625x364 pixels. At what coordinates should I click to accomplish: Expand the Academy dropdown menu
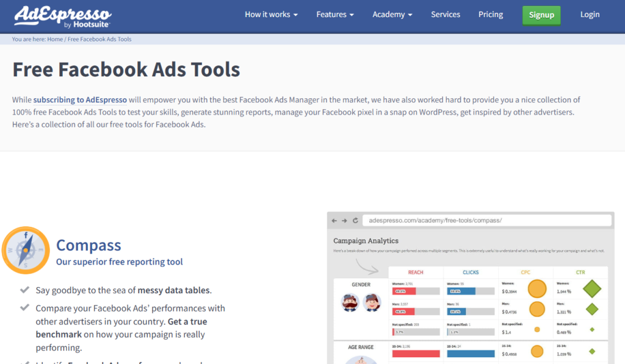point(392,15)
